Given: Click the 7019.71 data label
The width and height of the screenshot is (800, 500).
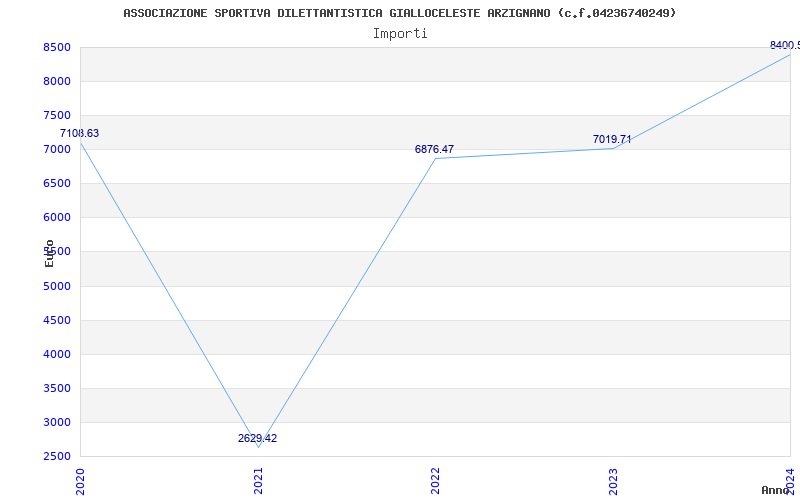Looking at the screenshot, I should click(612, 139).
